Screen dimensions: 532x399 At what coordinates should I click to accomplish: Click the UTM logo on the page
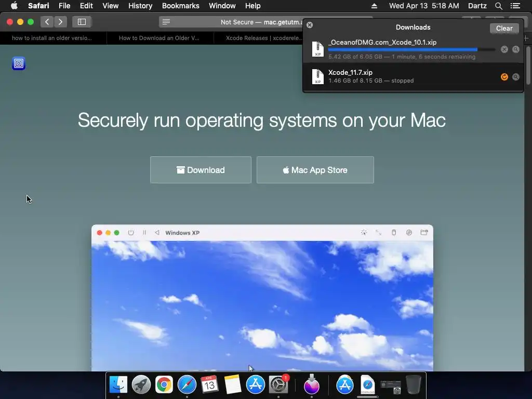pyautogui.click(x=19, y=63)
